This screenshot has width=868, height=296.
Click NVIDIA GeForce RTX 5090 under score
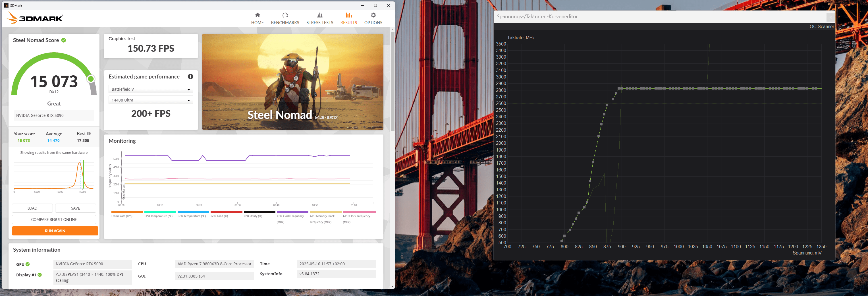click(x=54, y=115)
